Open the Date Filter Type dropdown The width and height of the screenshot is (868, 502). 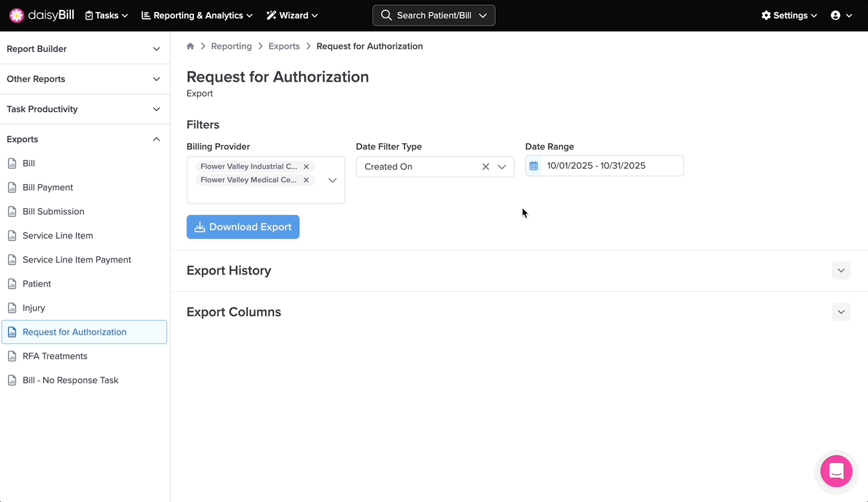click(x=502, y=167)
